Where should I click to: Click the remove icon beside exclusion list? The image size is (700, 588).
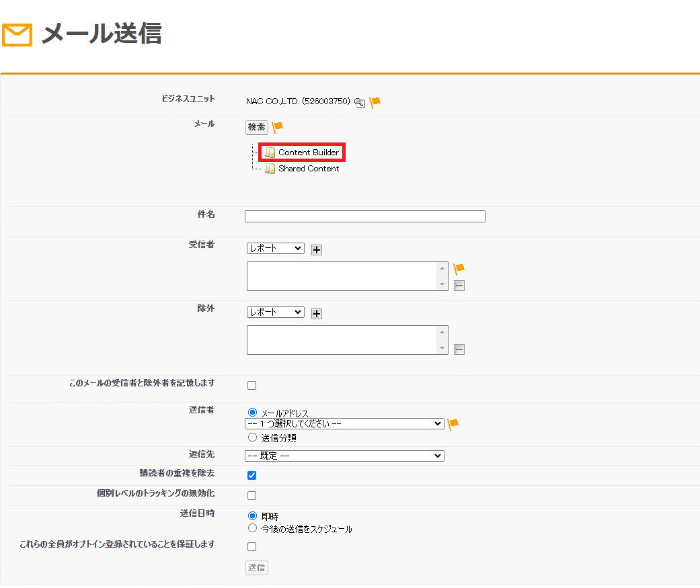click(459, 349)
